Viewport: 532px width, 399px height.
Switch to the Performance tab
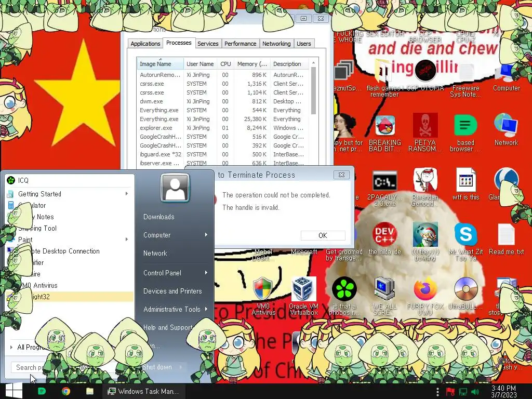(x=240, y=44)
